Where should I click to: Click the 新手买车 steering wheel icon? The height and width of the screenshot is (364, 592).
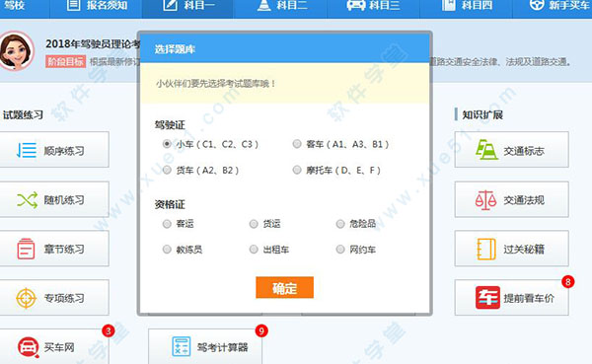(537, 5)
